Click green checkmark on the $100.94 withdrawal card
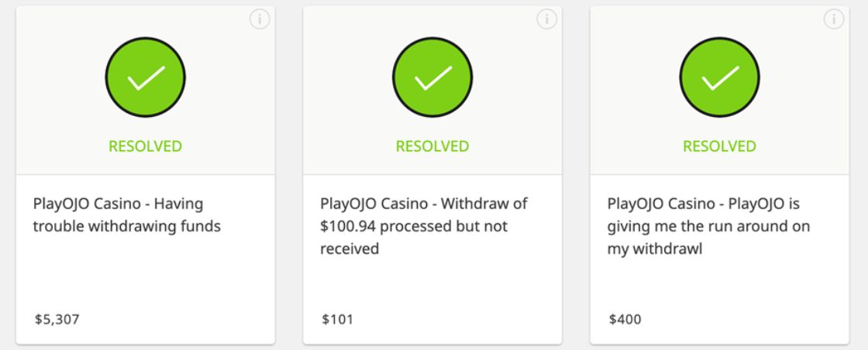Screen dimensions: 868x350 click(x=432, y=77)
